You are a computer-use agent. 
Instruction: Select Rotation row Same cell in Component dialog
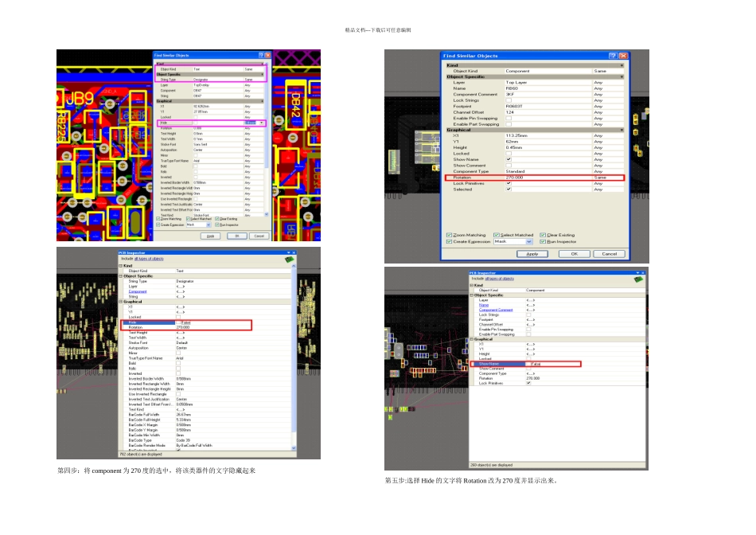607,178
